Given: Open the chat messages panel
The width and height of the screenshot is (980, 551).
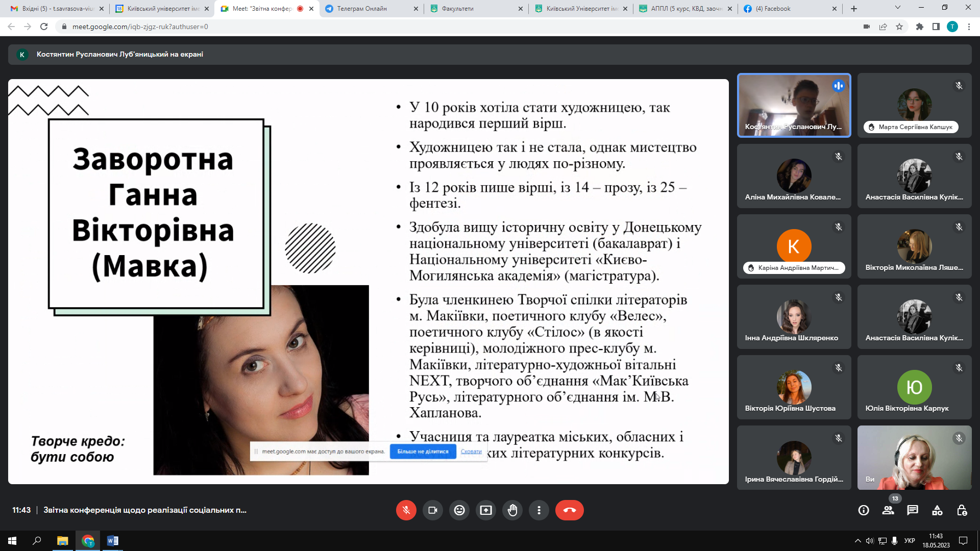Looking at the screenshot, I should tap(913, 510).
